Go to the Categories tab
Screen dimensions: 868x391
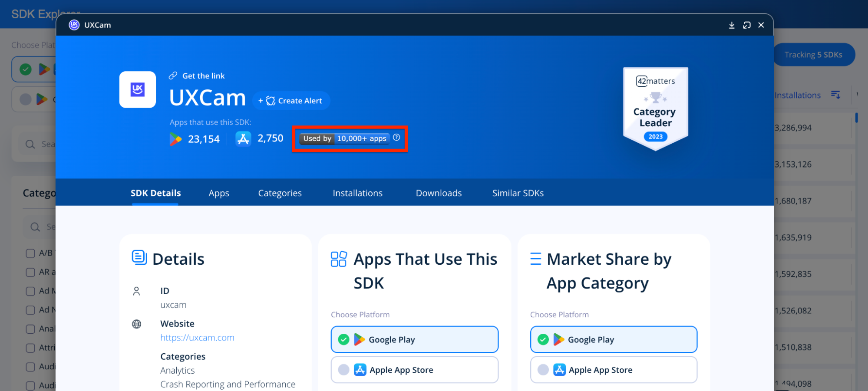(280, 193)
